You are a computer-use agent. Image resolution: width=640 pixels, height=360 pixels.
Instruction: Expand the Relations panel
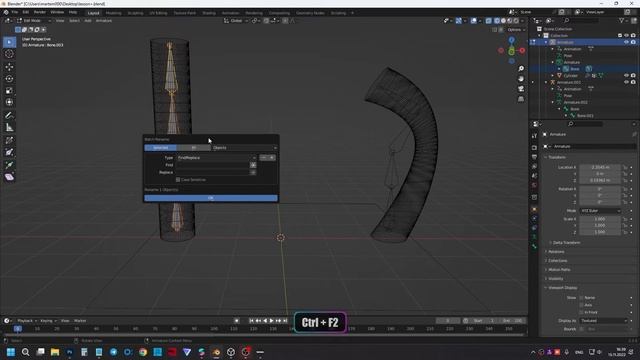[556, 251]
